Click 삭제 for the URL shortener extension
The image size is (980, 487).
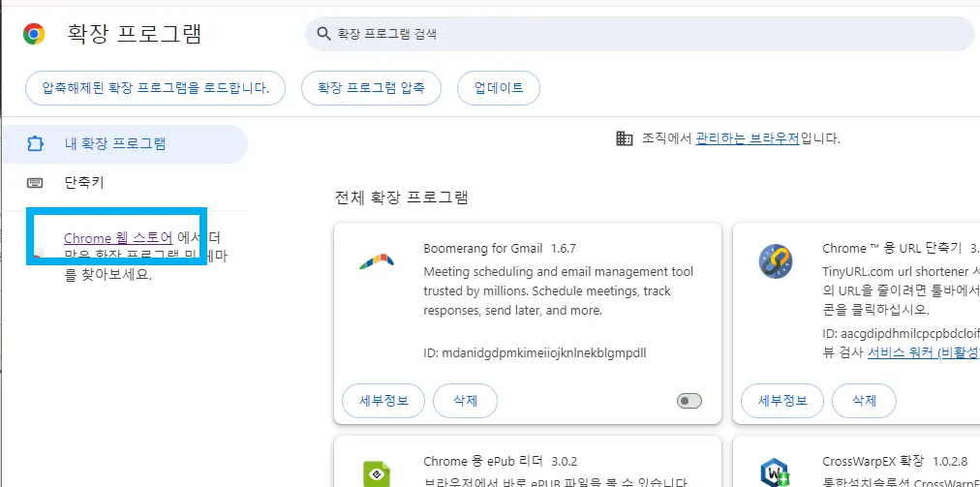click(x=865, y=401)
